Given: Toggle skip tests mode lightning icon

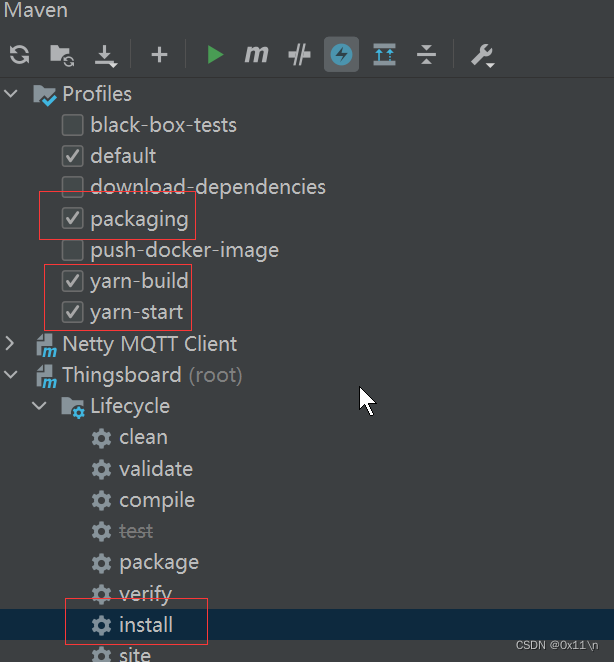Looking at the screenshot, I should [341, 54].
